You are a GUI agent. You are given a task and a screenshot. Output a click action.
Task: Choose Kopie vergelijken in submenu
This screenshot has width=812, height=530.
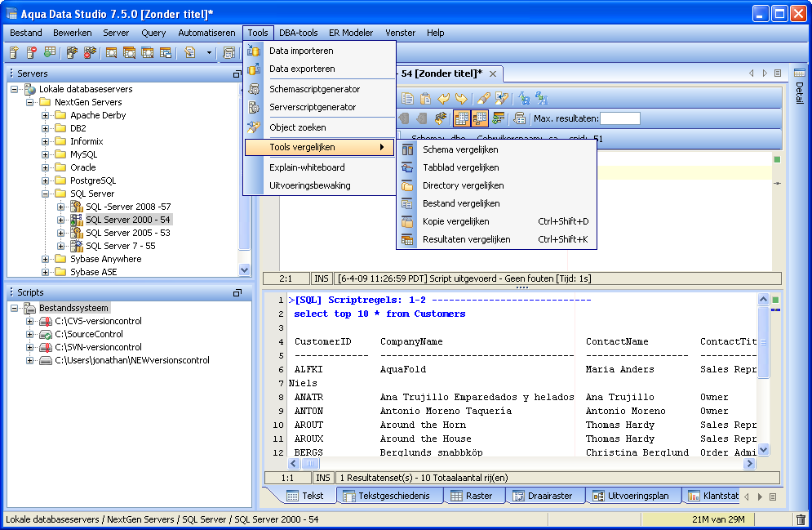[496, 221]
